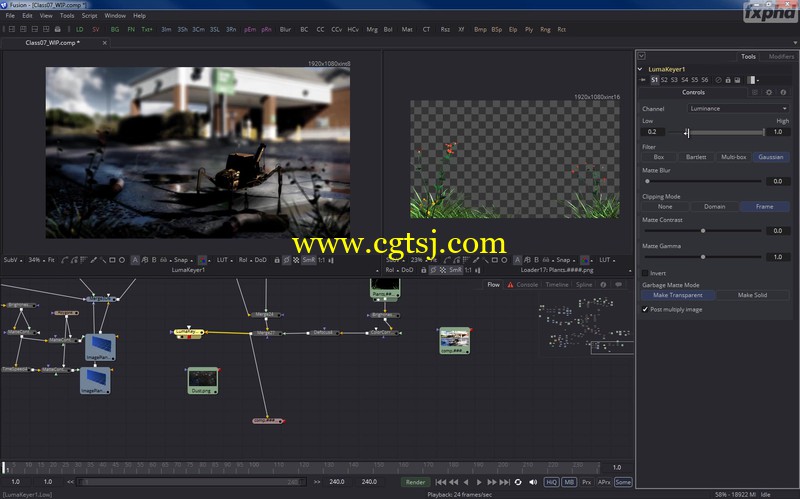This screenshot has height=499, width=800.
Task: Open the SubV dropdown in left viewer
Action: [x=13, y=260]
